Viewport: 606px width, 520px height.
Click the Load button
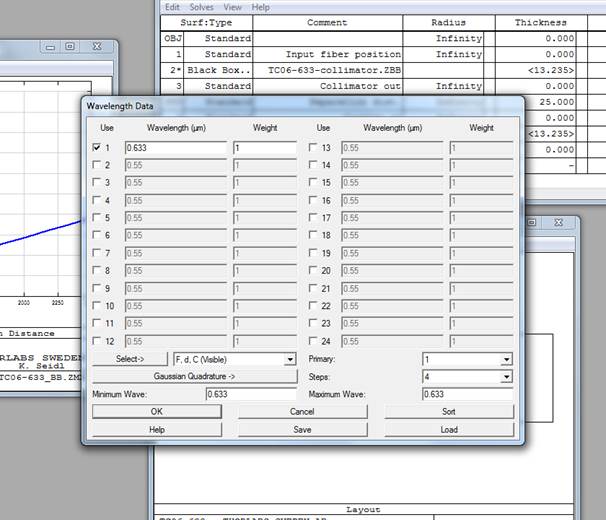point(449,429)
